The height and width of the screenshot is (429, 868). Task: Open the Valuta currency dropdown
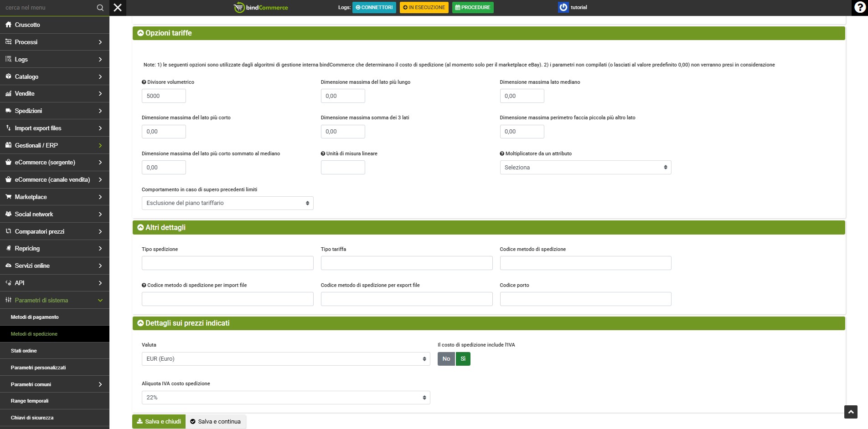pyautogui.click(x=286, y=359)
